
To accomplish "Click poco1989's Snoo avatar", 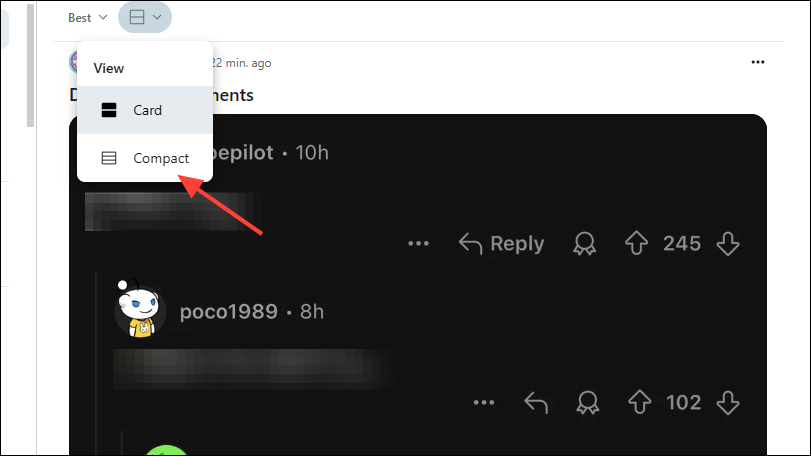I will pyautogui.click(x=140, y=309).
